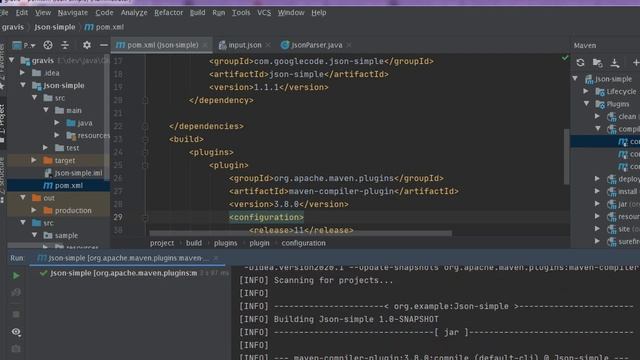640x360 pixels.
Task: Click the build breadcrumb below the editor
Action: coord(194,243)
